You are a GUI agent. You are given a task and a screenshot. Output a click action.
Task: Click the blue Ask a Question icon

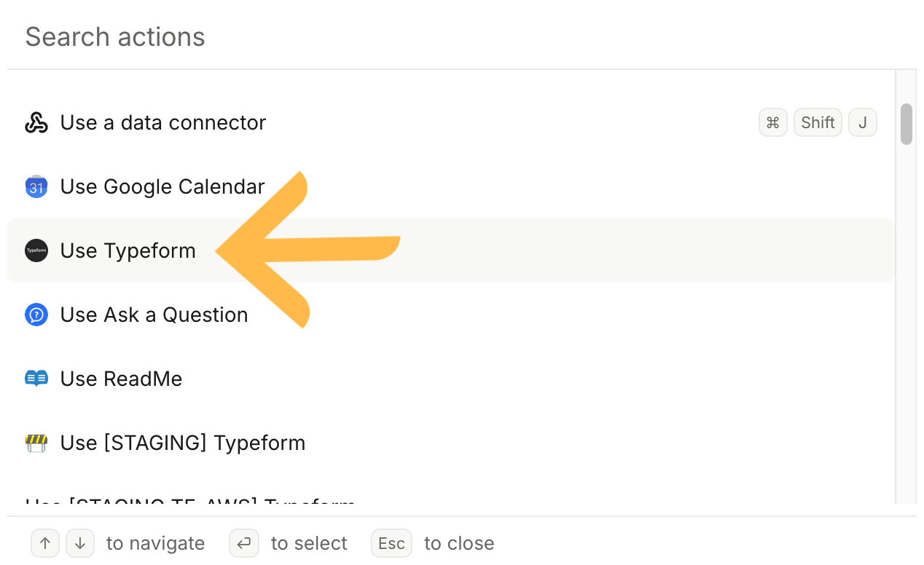pos(36,315)
